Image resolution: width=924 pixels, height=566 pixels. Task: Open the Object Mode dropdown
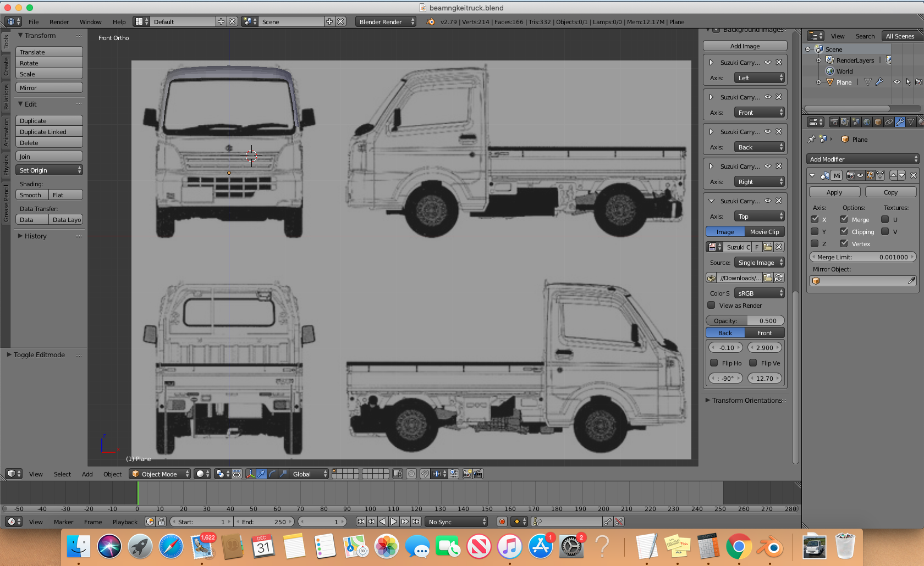click(x=160, y=474)
